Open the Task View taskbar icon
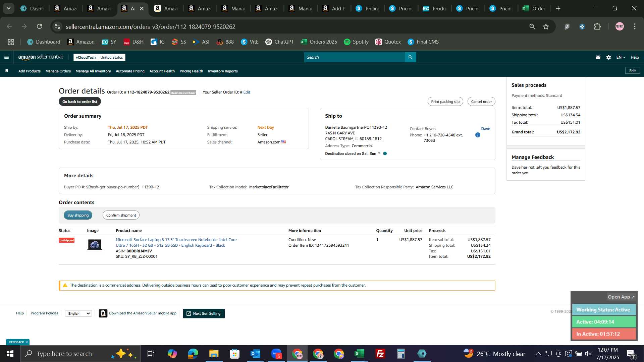 click(x=151, y=354)
